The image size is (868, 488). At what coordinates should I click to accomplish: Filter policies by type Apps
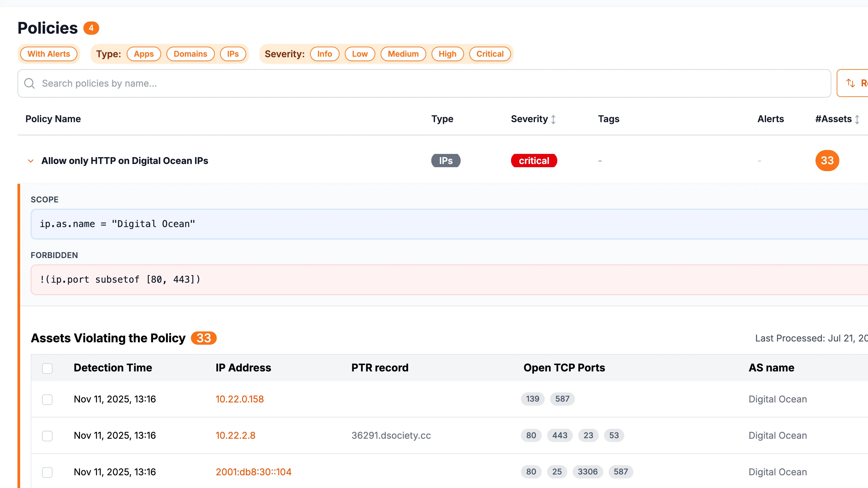click(144, 54)
